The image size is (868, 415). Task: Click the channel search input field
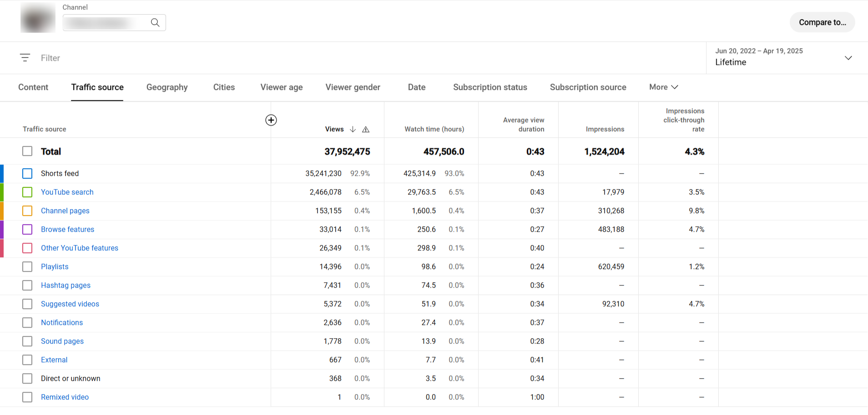tap(114, 22)
